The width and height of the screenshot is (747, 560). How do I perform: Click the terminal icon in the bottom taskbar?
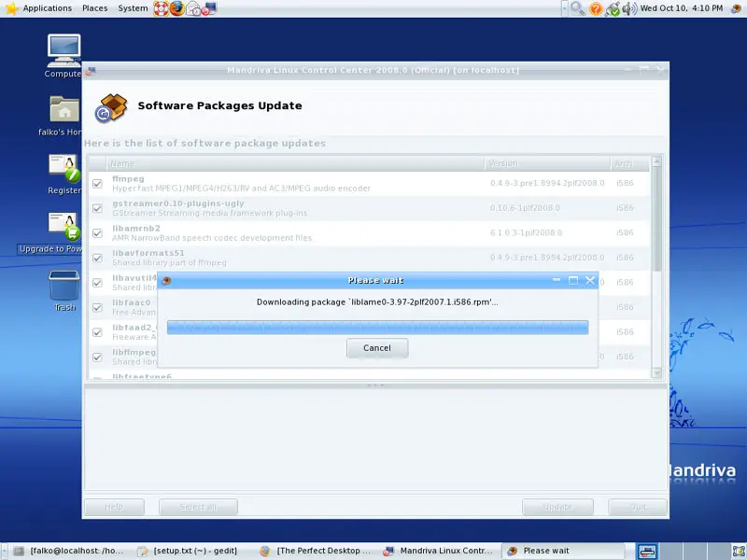[19, 551]
